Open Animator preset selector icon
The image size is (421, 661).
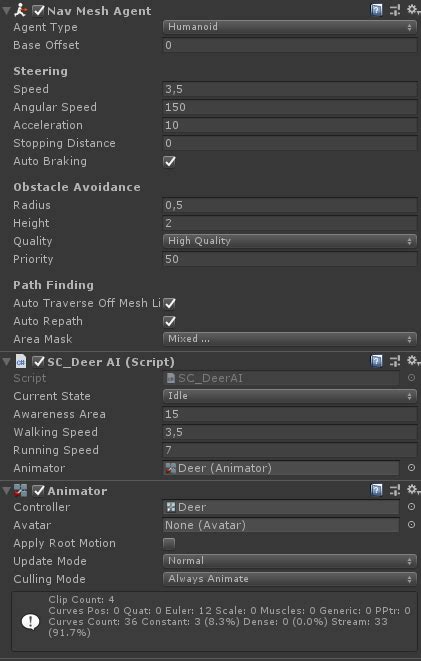(395, 490)
